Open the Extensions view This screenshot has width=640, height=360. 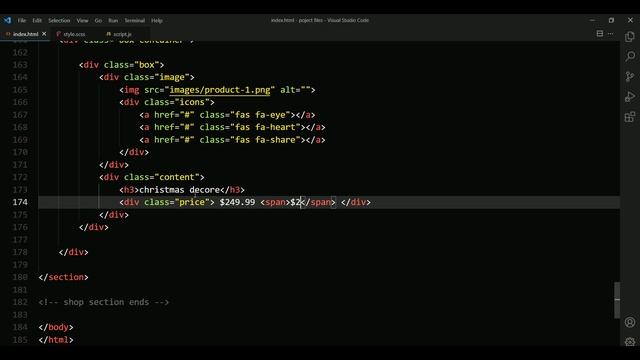tap(630, 117)
